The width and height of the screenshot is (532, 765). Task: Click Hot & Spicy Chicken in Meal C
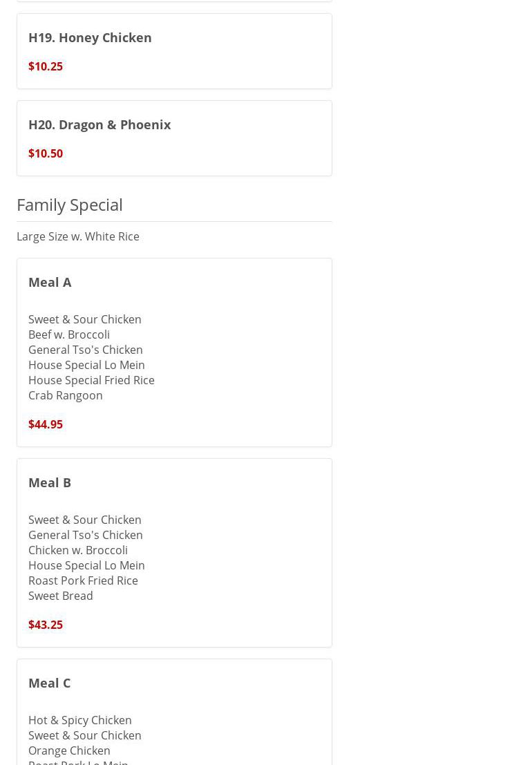click(x=80, y=720)
